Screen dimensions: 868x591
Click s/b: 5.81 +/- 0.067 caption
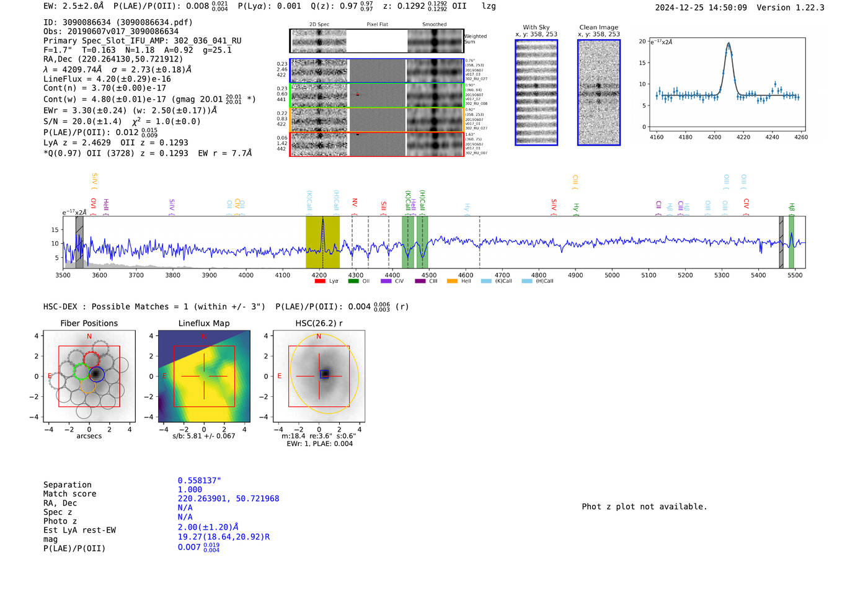pyautogui.click(x=204, y=436)
